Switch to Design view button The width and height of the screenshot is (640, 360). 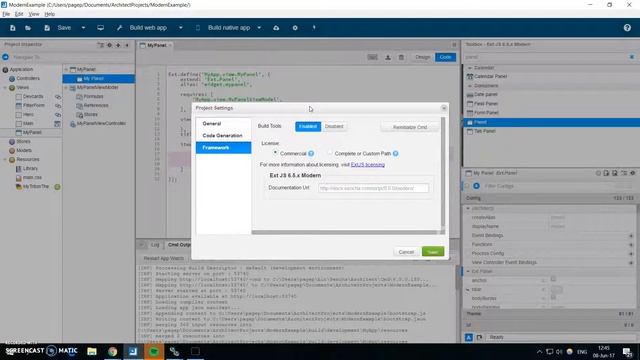click(422, 57)
